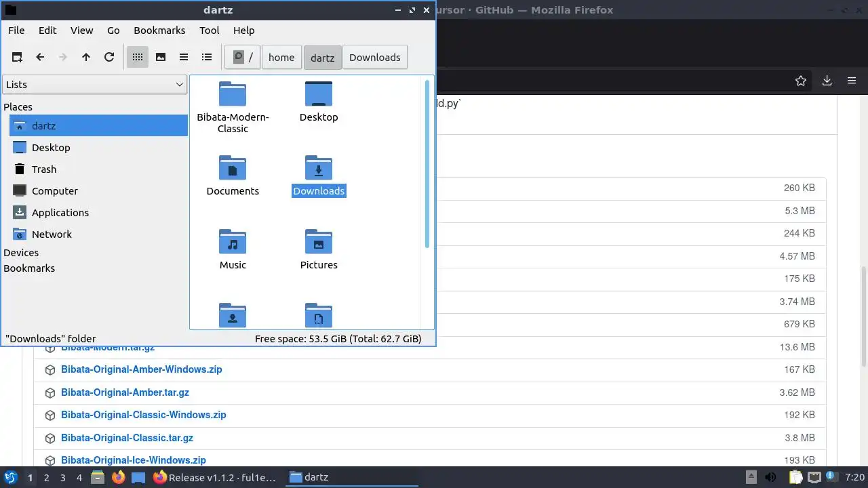Open the View menu
Image resolution: width=868 pixels, height=488 pixels.
pyautogui.click(x=82, y=30)
